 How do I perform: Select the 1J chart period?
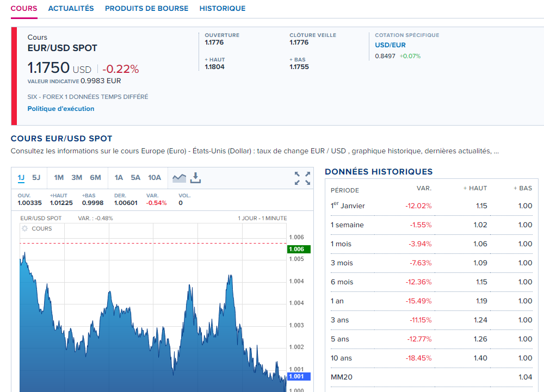(21, 178)
